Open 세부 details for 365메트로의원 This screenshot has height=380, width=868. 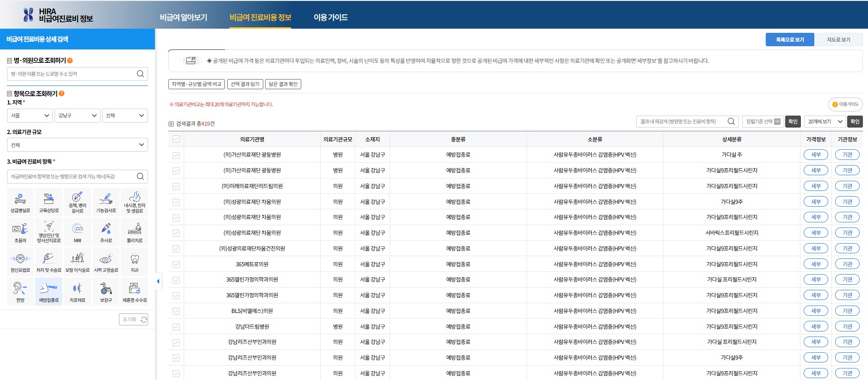point(816,264)
